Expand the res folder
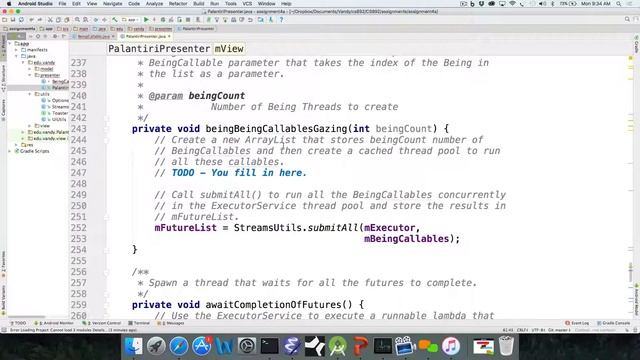Viewport: 640px width, 360px height. [x=17, y=144]
